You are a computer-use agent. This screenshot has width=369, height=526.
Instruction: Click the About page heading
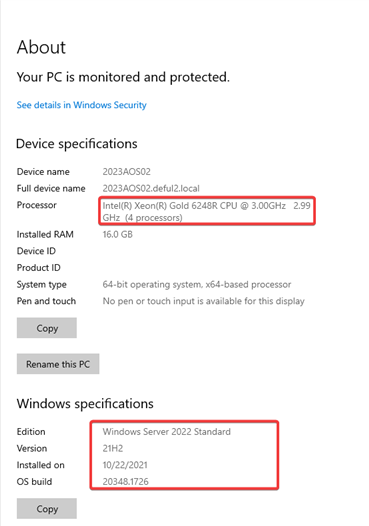41,47
